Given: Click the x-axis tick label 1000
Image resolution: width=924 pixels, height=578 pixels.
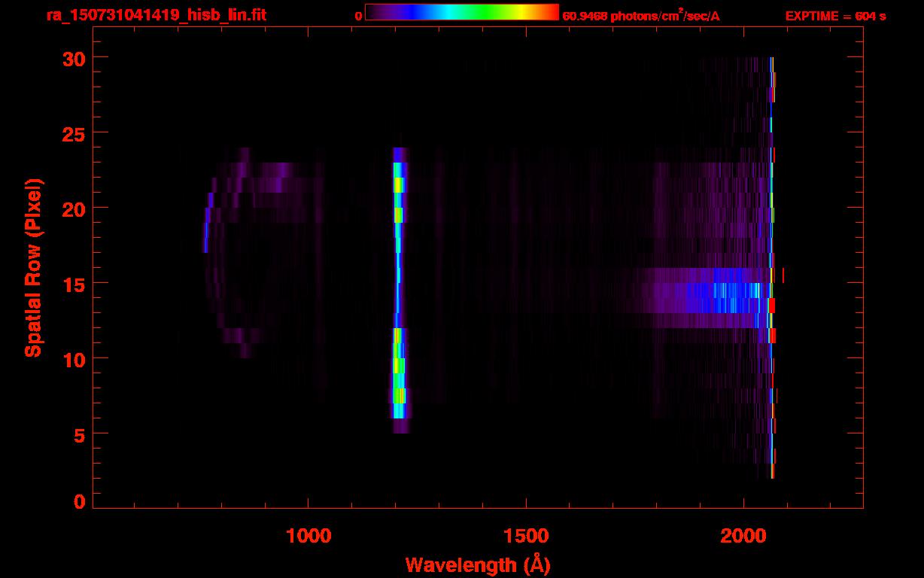Looking at the screenshot, I should coord(308,535).
